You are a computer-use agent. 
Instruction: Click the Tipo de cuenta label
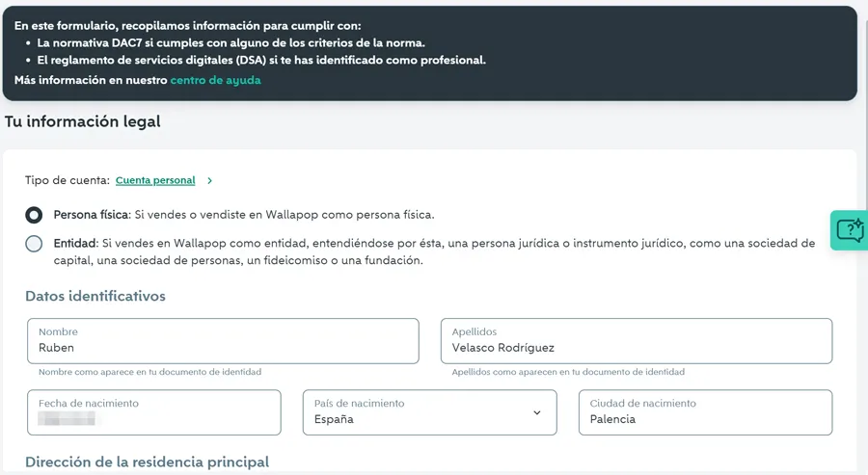[68, 180]
